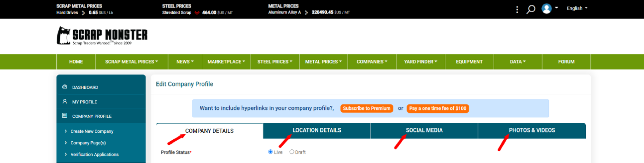Click the Company Profile building icon
644x163 pixels.
pyautogui.click(x=65, y=116)
